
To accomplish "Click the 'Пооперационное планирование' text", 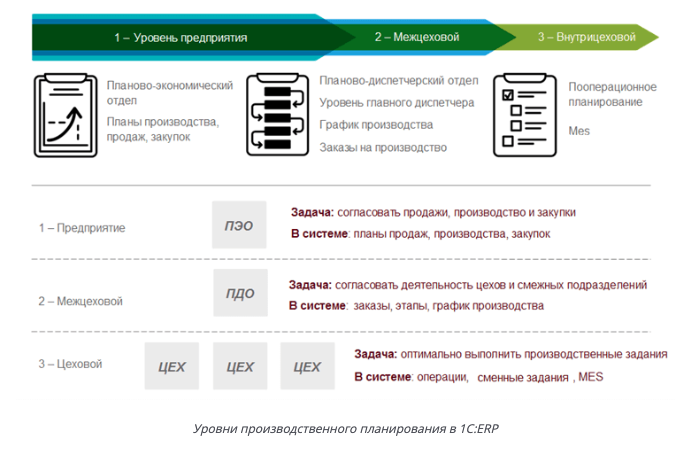I will coord(613,94).
